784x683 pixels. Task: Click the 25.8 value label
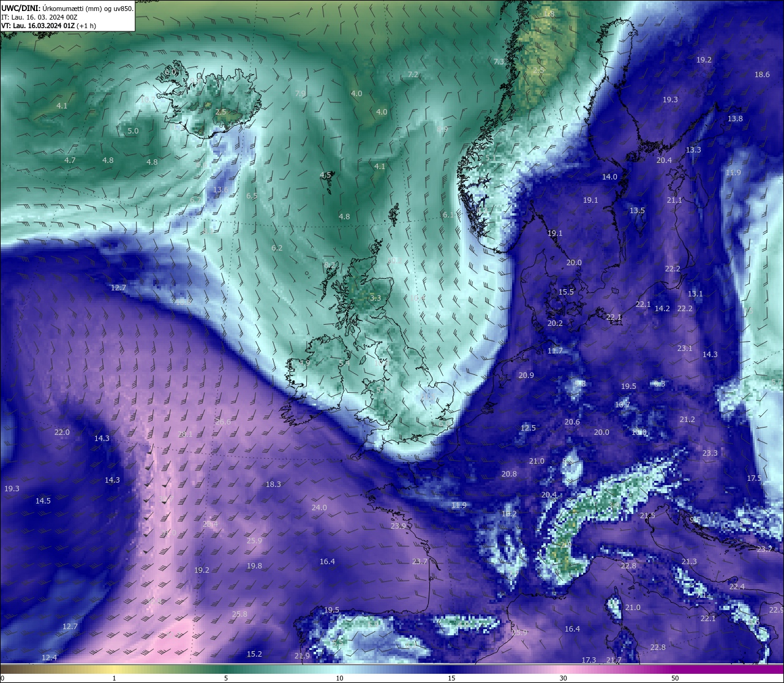pyautogui.click(x=239, y=614)
